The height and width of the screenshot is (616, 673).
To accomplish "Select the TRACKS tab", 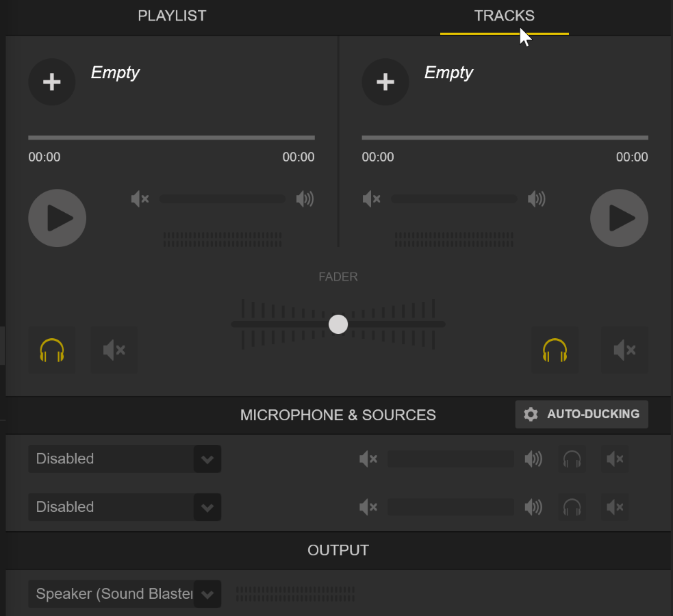I will pyautogui.click(x=505, y=16).
